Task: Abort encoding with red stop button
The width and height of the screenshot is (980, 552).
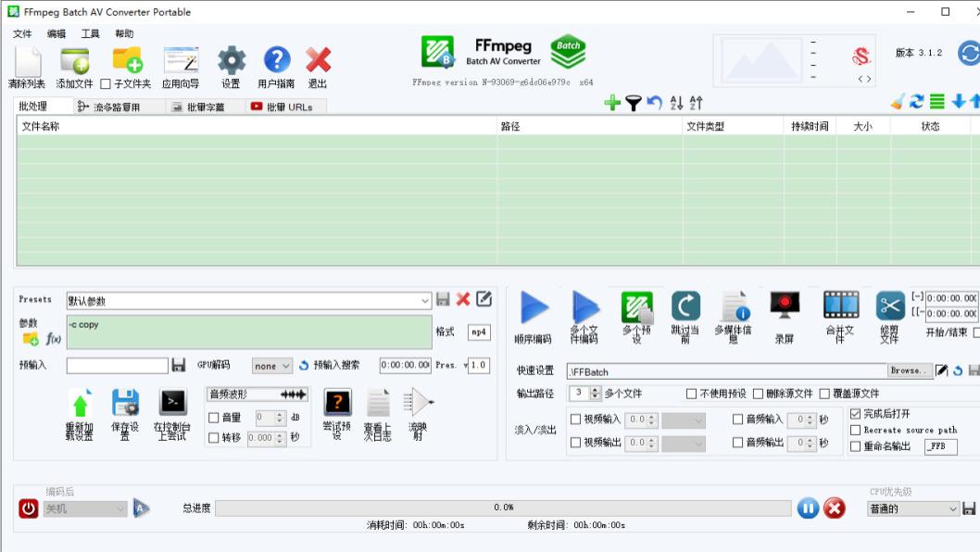Action: [x=835, y=508]
